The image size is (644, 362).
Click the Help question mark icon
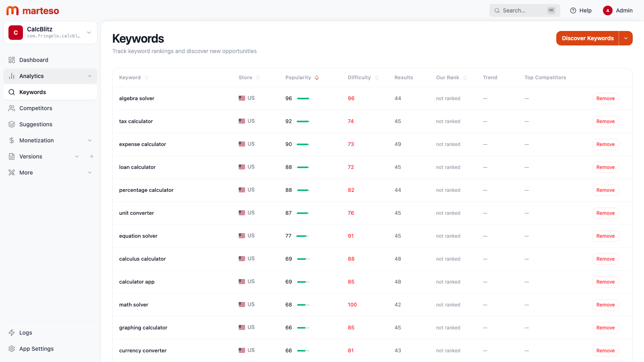tap(573, 10)
